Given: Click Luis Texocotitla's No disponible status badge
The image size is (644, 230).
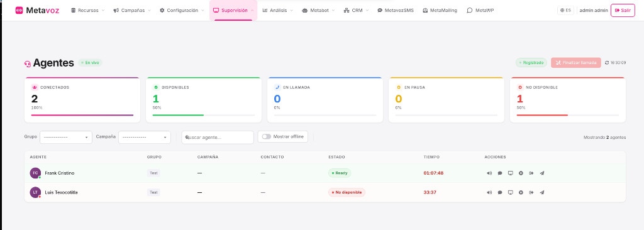Looking at the screenshot, I should point(347,192).
